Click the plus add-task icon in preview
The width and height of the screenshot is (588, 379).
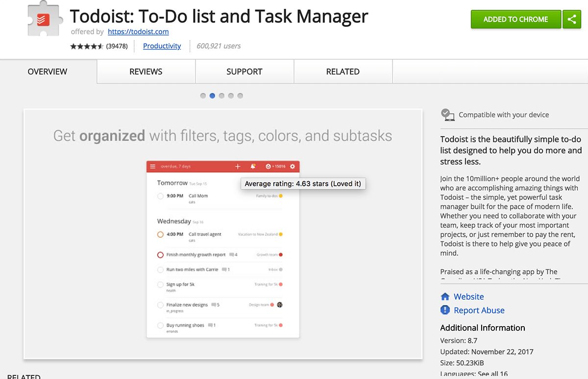point(238,167)
